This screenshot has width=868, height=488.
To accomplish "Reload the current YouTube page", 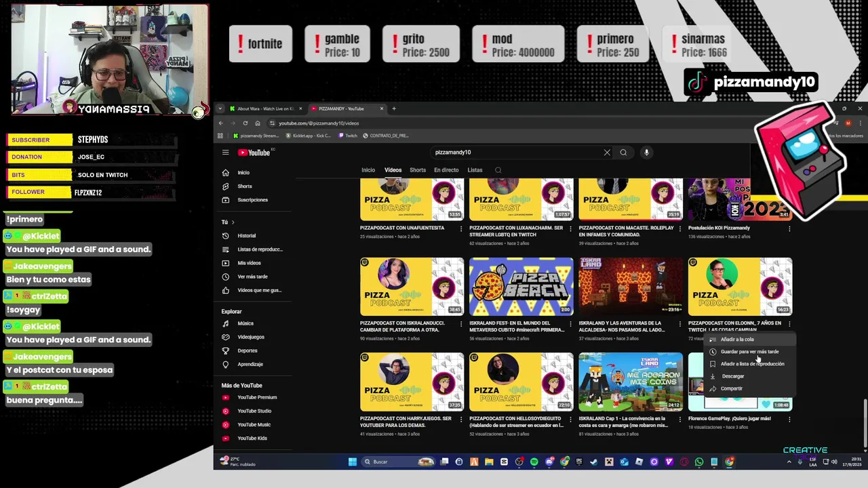I will (245, 123).
